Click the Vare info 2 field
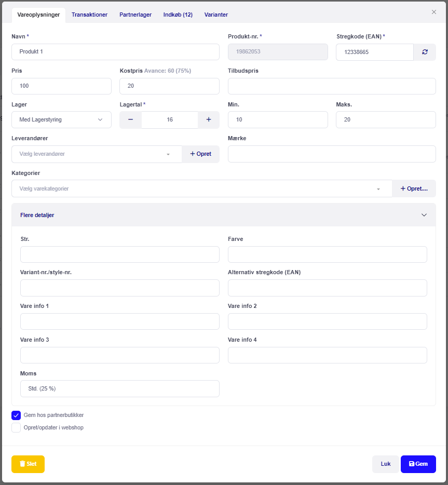This screenshot has height=485, width=448. [328, 321]
